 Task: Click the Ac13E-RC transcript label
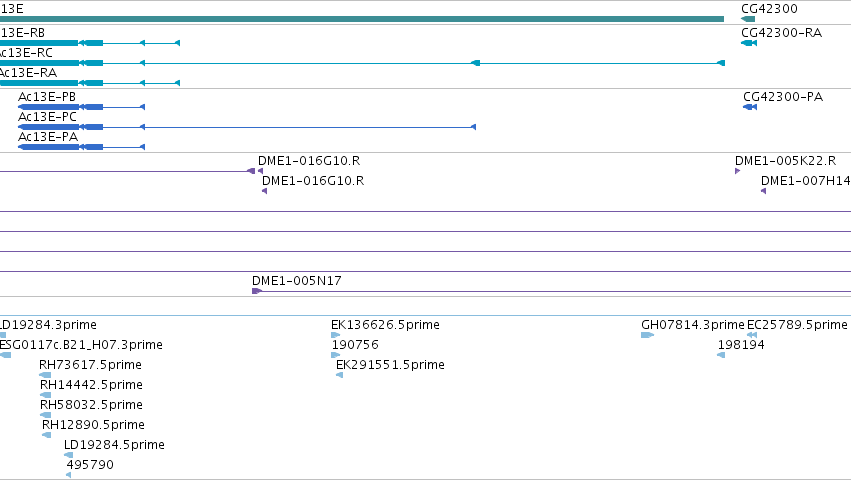point(26,53)
